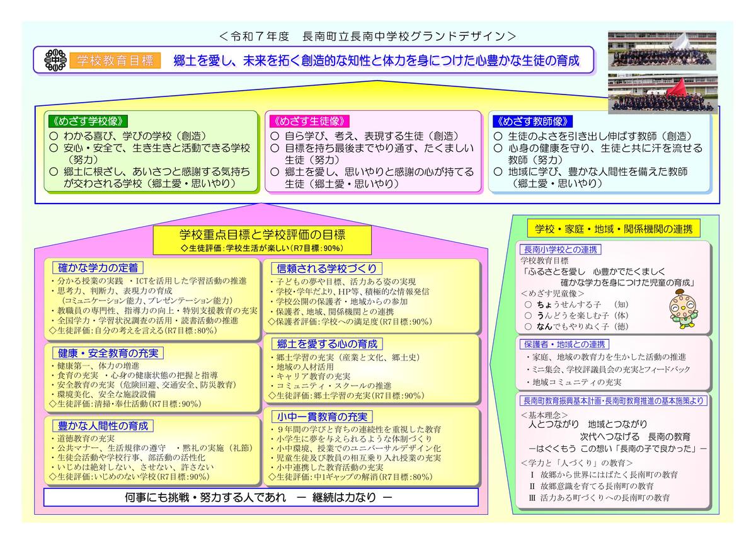Click the 小中一貫教育の充実 heading
Screen dimensions: 756x535
pyautogui.click(x=321, y=417)
